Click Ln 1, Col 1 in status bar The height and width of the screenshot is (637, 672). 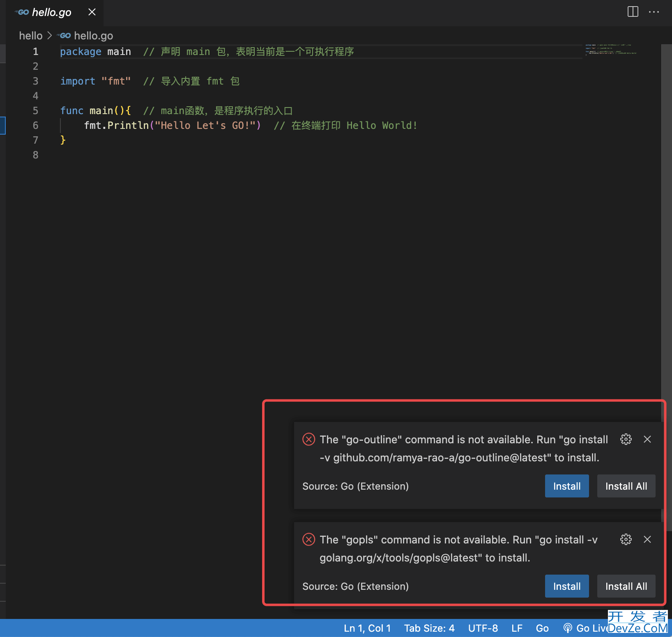click(367, 628)
